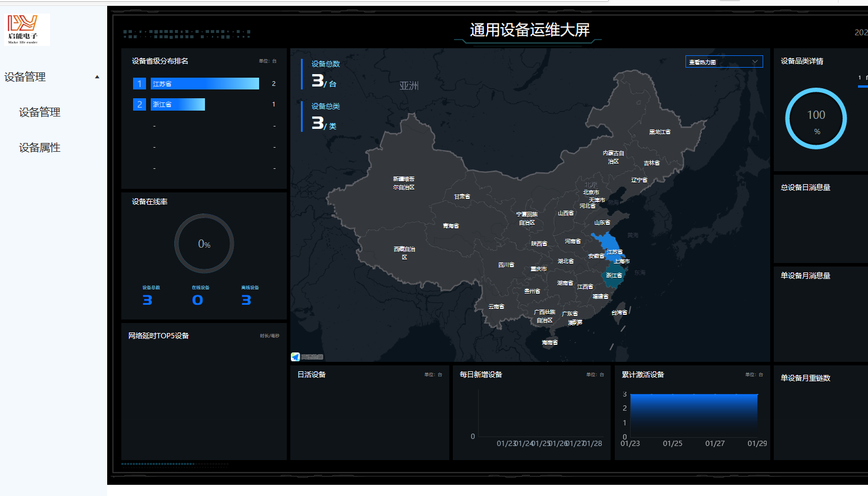Click the 单设备月重链数 panel title
This screenshot has height=496, width=868.
pyautogui.click(x=806, y=378)
